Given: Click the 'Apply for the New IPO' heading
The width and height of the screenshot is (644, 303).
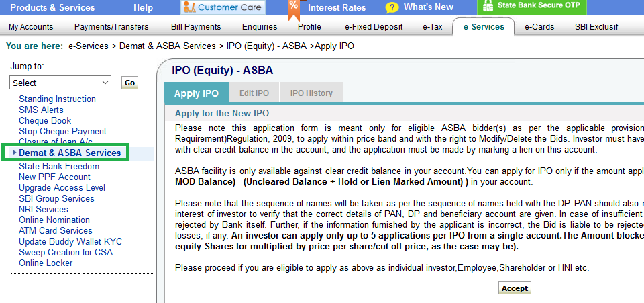Looking at the screenshot, I should click(222, 113).
